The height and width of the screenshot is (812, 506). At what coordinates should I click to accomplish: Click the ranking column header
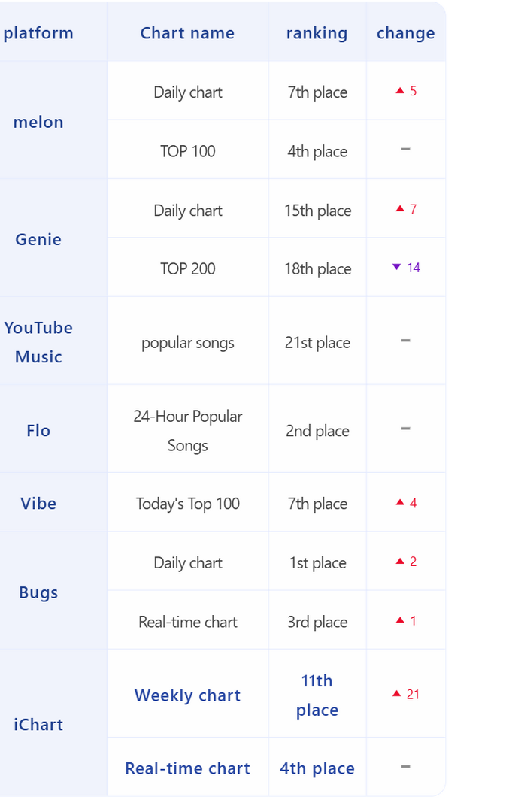tap(317, 32)
